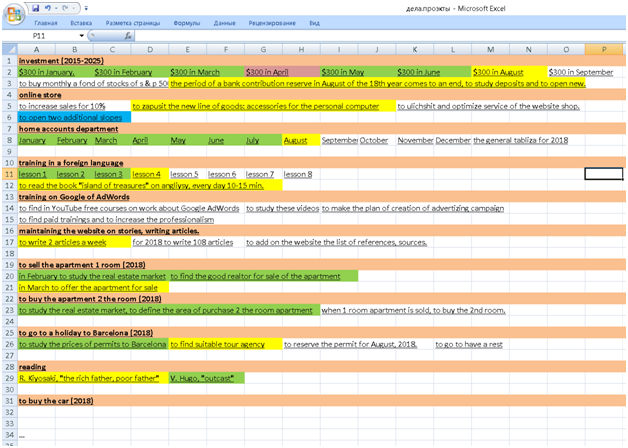Click the 'reading' heading cell

point(32,367)
